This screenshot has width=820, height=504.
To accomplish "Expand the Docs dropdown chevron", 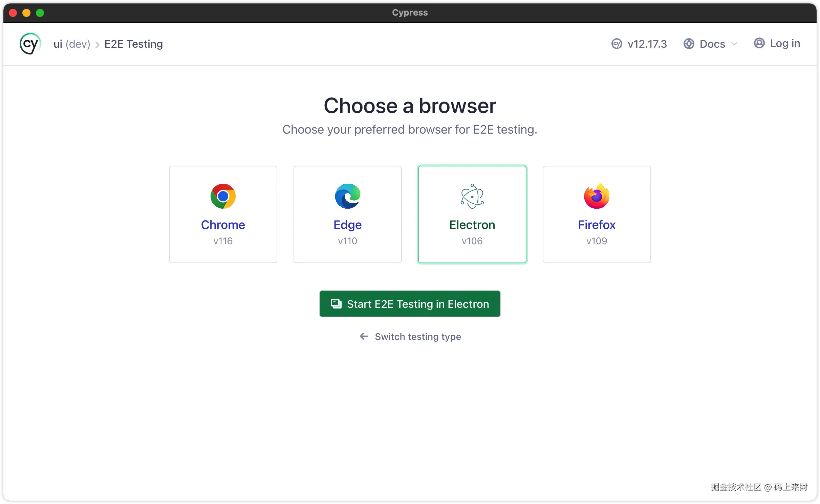I will [x=734, y=44].
